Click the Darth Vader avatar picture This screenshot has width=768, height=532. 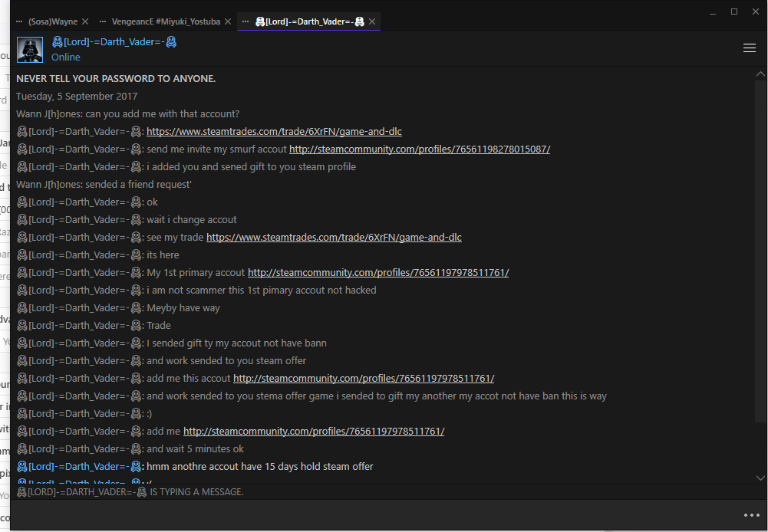pyautogui.click(x=30, y=49)
